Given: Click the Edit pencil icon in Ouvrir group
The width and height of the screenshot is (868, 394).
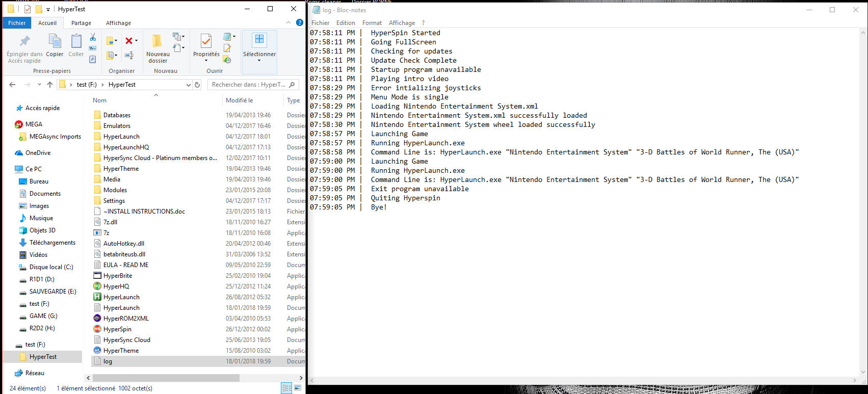Looking at the screenshot, I should tap(227, 48).
